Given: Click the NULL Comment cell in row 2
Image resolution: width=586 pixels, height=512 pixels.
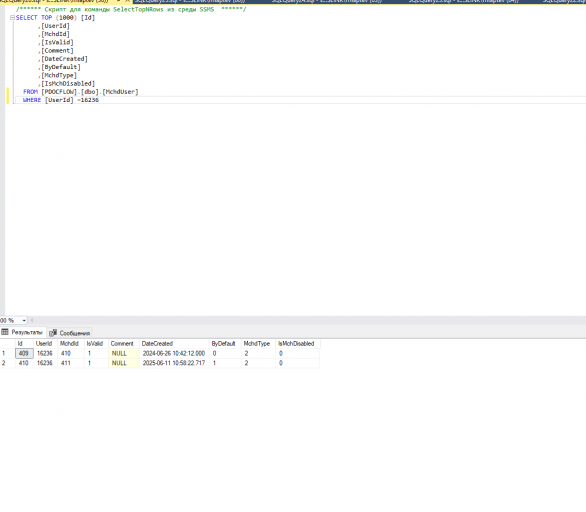Looking at the screenshot, I should click(x=124, y=363).
